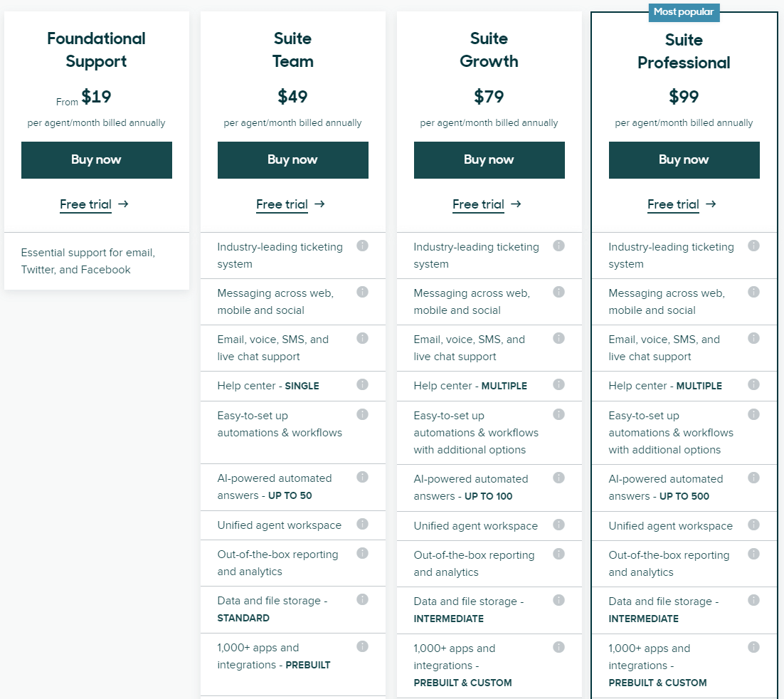Click the info icon for Unified agent workspace
The image size is (784, 699).
[363, 525]
